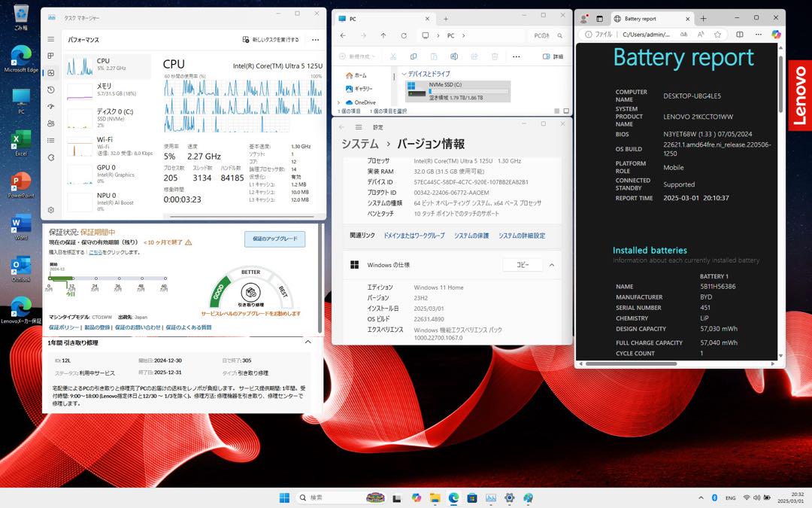Open Task Manager more options ellipsis
The image size is (812, 508).
click(x=315, y=39)
